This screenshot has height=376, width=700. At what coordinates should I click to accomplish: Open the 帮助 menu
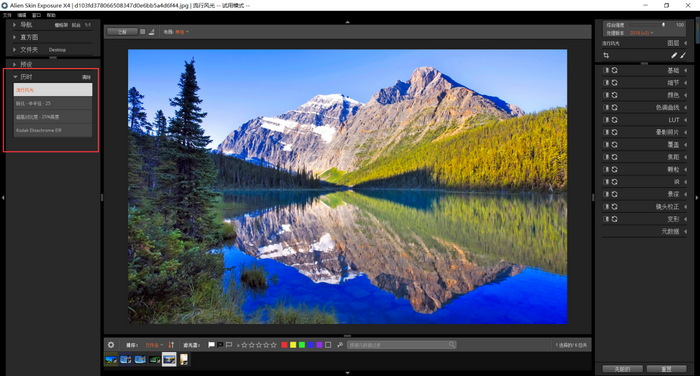(x=51, y=15)
